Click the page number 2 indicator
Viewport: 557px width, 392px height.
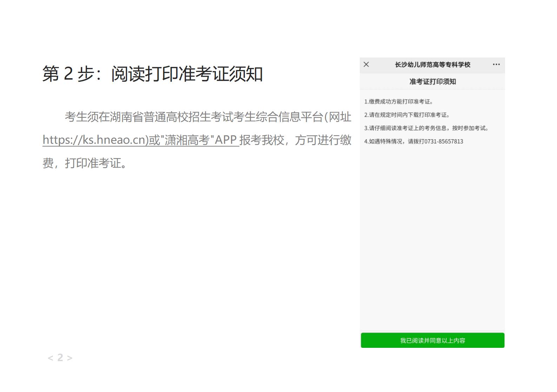point(60,358)
